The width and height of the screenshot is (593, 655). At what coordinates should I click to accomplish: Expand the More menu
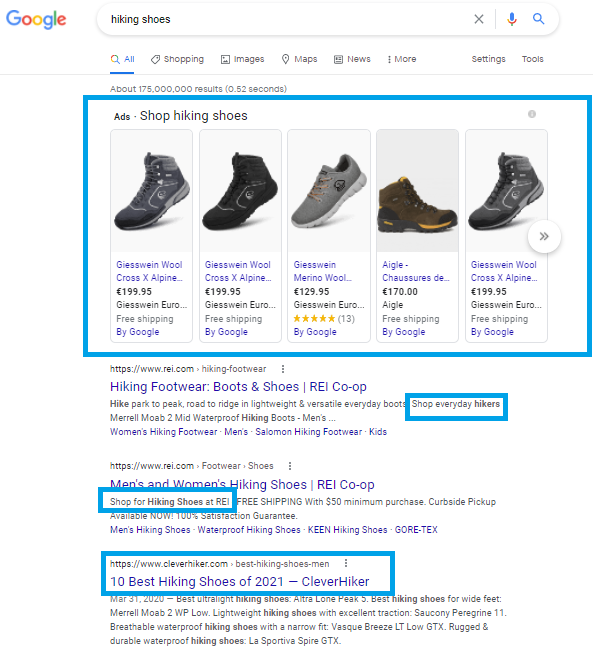[402, 59]
